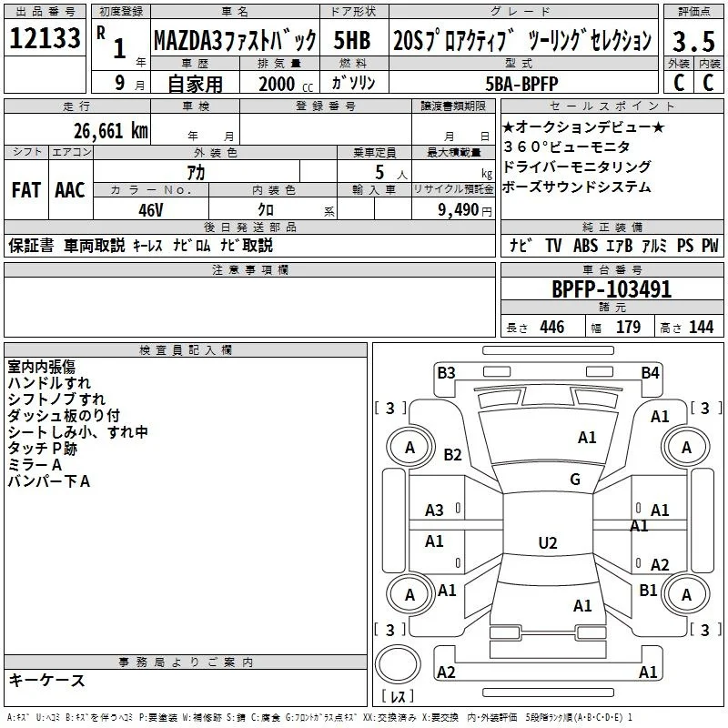728x728 pixels.
Task: Click inspector note シフトノブすれ
Action: (x=56, y=399)
